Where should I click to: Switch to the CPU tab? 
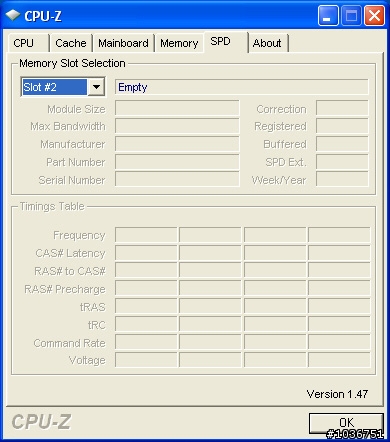tap(29, 43)
